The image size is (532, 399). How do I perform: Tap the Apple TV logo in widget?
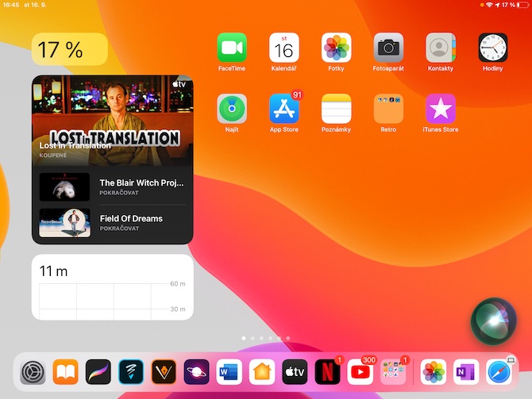179,84
